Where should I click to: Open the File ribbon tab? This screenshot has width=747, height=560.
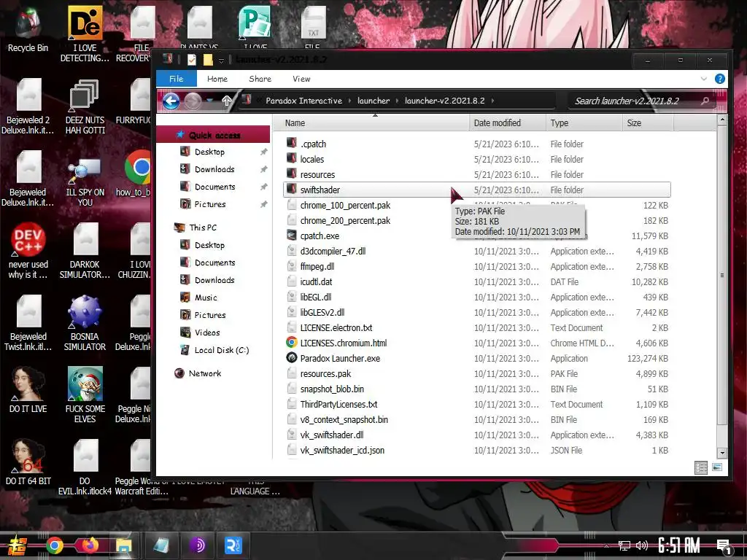pos(177,79)
